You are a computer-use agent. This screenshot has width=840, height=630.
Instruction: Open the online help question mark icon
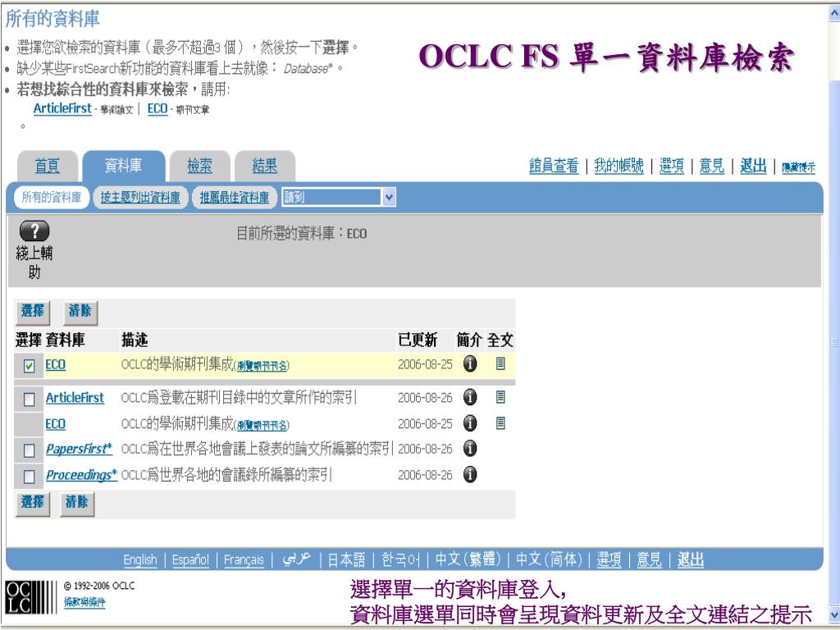coord(34,231)
